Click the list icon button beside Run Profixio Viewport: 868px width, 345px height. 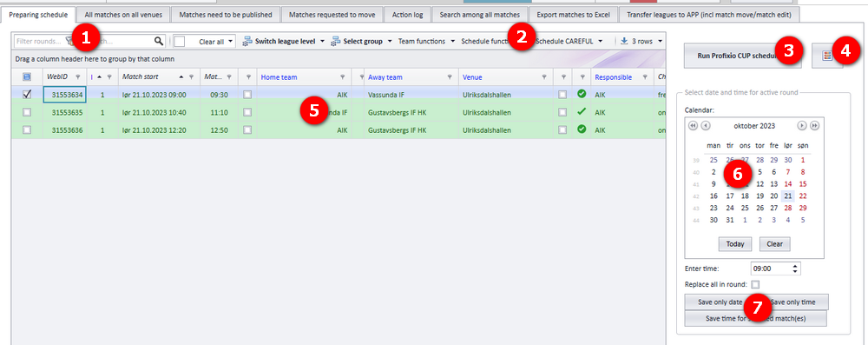pos(827,56)
